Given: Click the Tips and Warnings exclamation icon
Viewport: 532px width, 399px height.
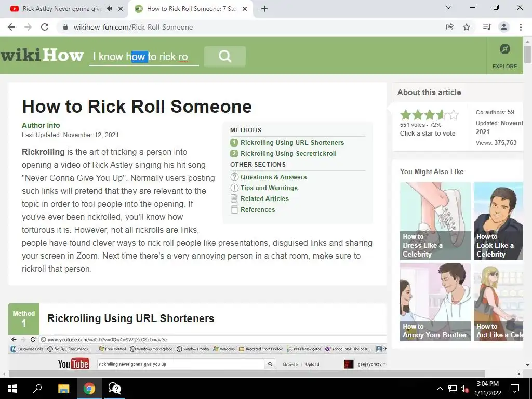Looking at the screenshot, I should (x=234, y=188).
